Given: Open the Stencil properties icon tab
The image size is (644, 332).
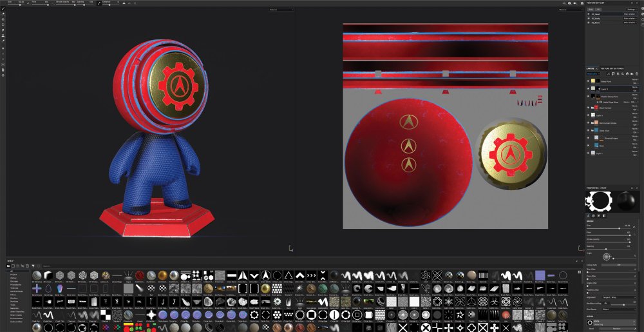Looking at the screenshot, I should pyautogui.click(x=598, y=216).
